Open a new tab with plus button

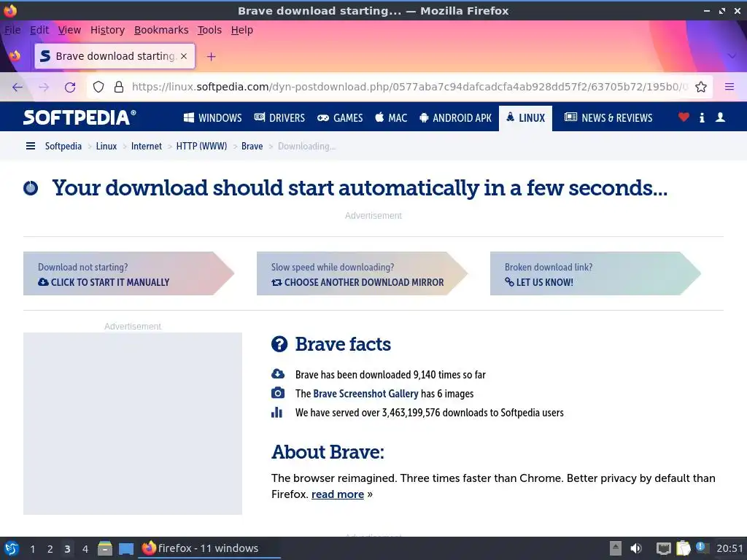211,57
